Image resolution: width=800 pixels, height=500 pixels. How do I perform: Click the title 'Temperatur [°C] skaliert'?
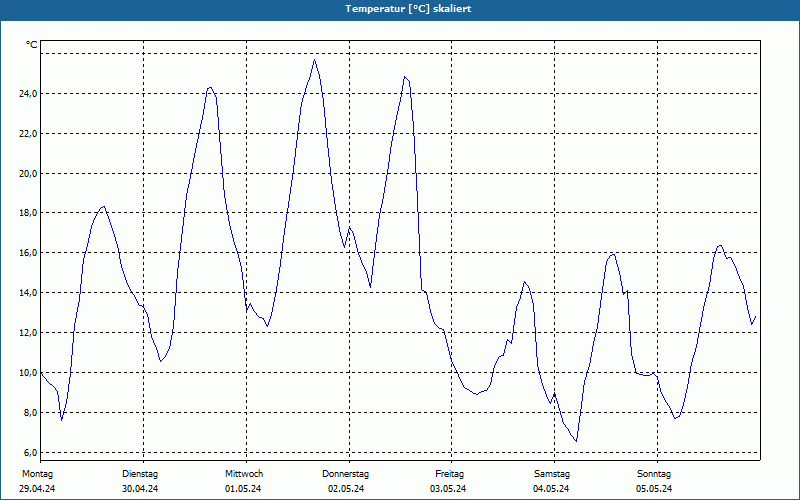[408, 9]
